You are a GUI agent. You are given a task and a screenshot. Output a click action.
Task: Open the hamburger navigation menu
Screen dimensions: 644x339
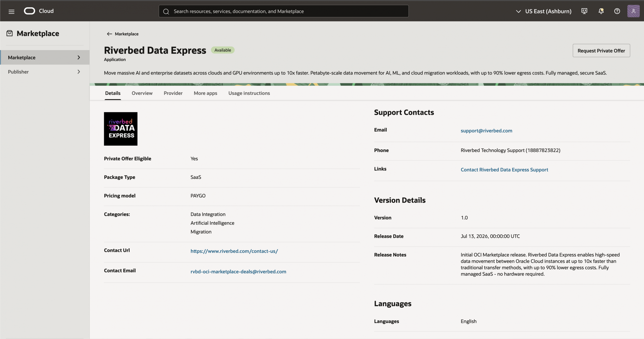[x=11, y=11]
